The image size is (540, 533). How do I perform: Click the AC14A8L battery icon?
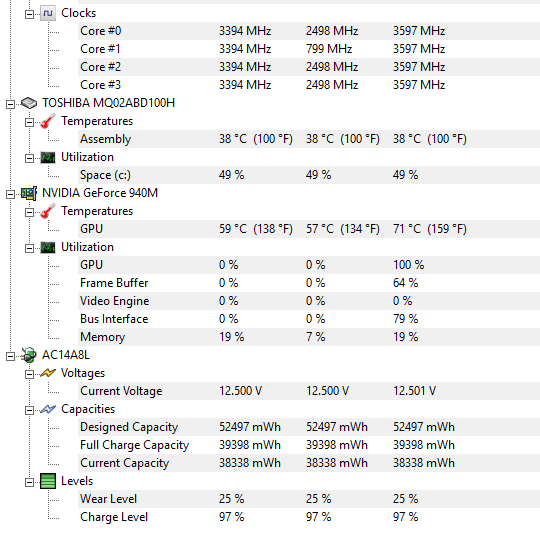tap(29, 355)
